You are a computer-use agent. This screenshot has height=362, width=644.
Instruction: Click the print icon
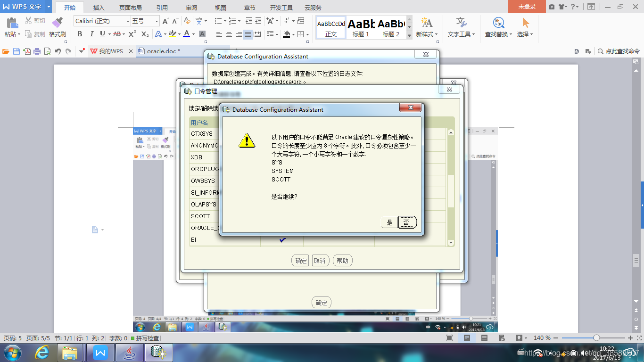tap(37, 51)
